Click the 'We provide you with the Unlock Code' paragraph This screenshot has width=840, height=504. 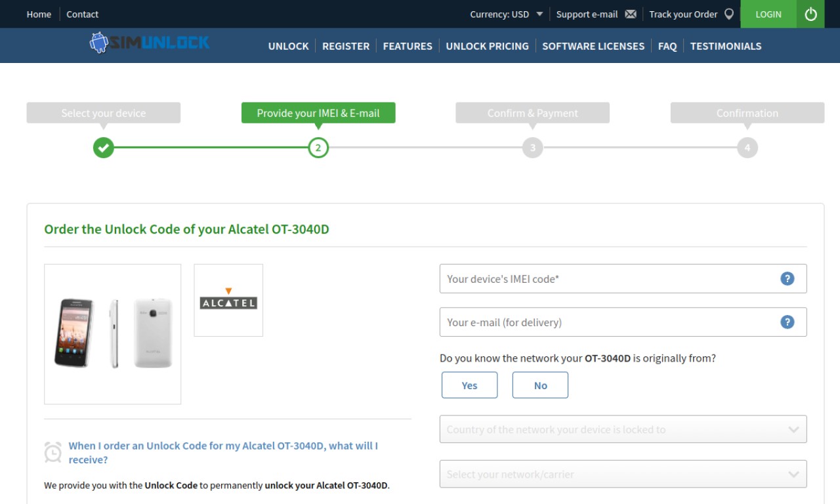coord(217,486)
